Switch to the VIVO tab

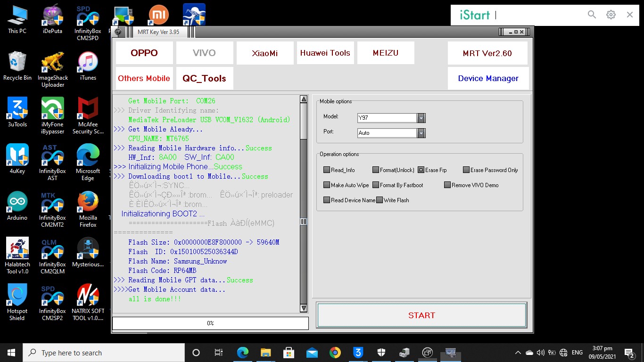pyautogui.click(x=204, y=53)
